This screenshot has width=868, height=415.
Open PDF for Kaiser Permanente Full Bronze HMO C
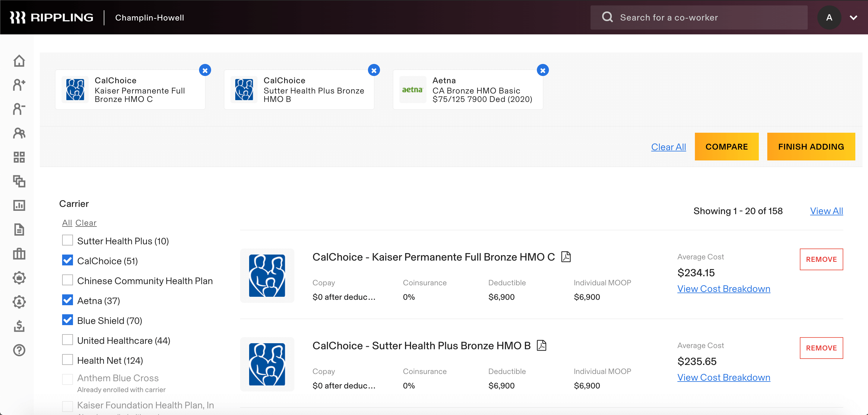click(x=566, y=257)
